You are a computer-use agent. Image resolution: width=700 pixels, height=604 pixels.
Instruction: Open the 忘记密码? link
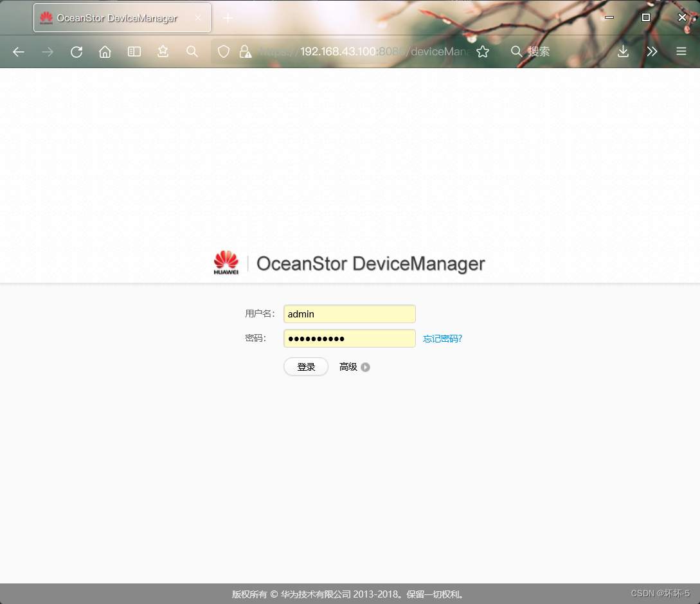pyautogui.click(x=442, y=339)
